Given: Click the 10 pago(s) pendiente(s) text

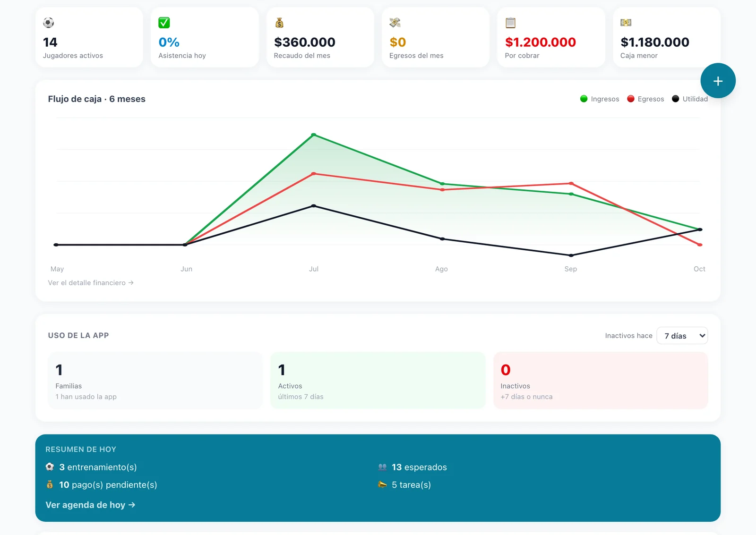Looking at the screenshot, I should 108,485.
